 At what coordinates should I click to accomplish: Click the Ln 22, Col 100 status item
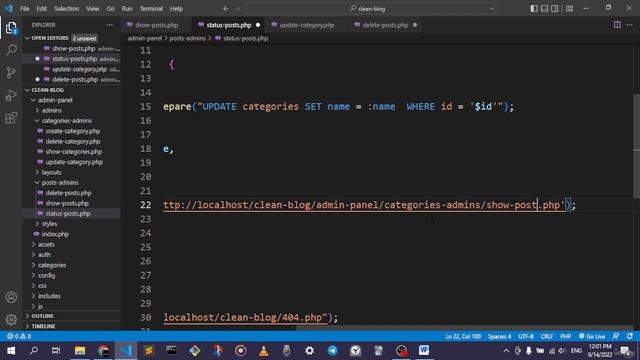463,336
